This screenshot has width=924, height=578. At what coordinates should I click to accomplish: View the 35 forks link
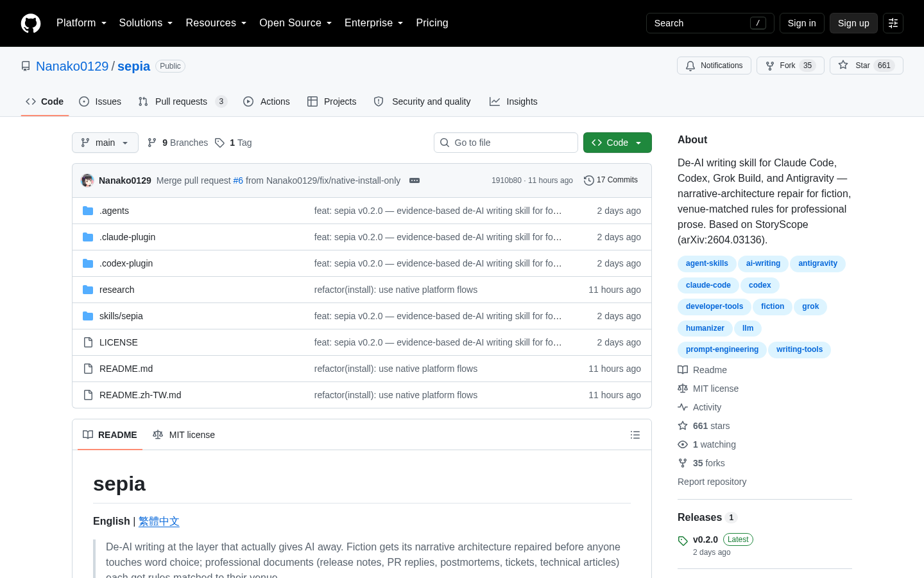tap(701, 463)
